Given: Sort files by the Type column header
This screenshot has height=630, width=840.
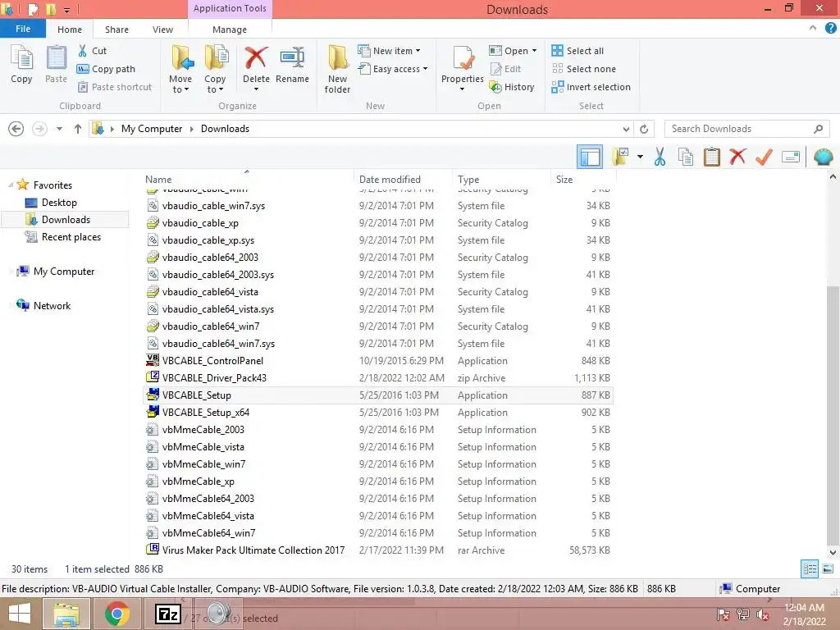Looking at the screenshot, I should 501,180.
